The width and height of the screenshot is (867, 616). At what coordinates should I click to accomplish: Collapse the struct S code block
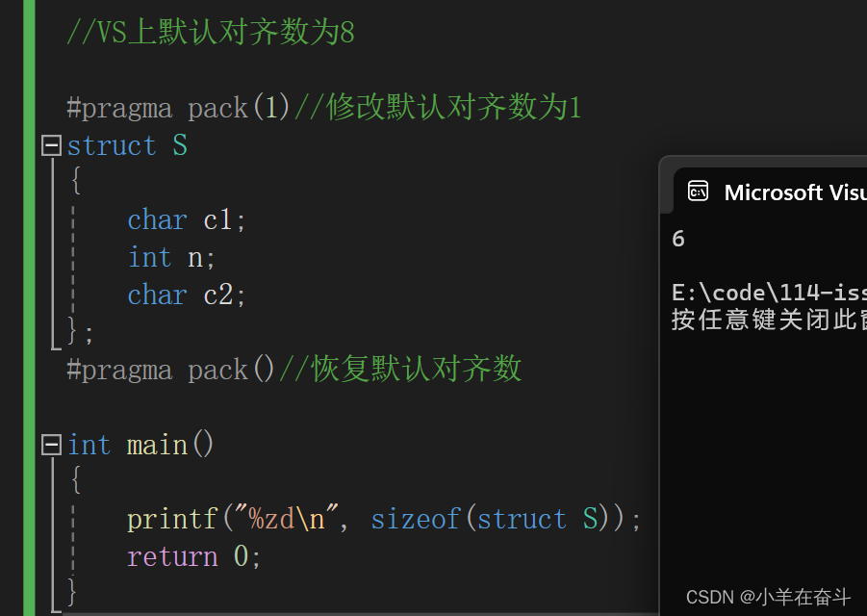point(51,146)
